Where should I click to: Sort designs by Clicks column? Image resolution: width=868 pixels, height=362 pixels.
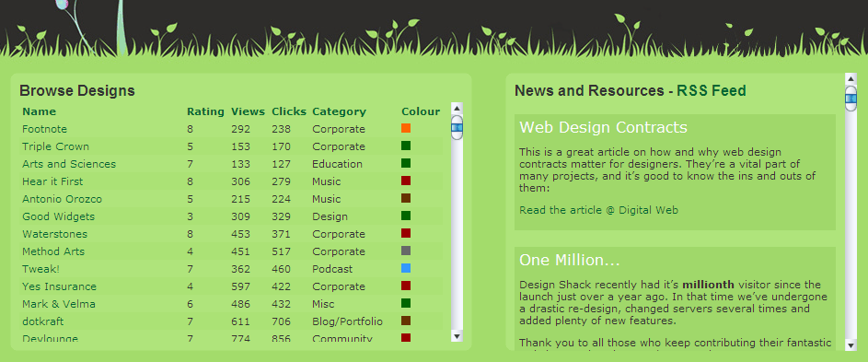[288, 111]
